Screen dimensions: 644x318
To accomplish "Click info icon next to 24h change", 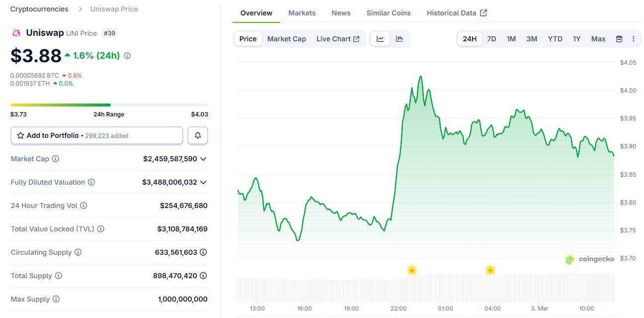I will (x=127, y=56).
